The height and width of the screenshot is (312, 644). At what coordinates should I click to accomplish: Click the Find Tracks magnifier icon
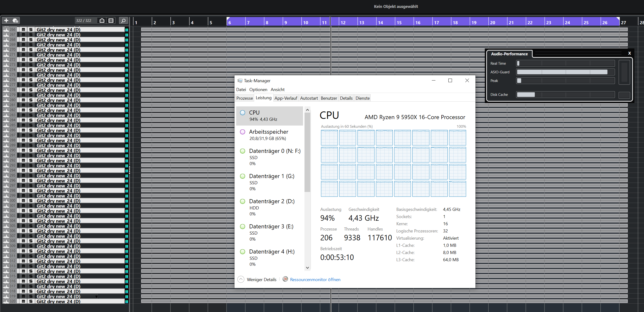(123, 20)
